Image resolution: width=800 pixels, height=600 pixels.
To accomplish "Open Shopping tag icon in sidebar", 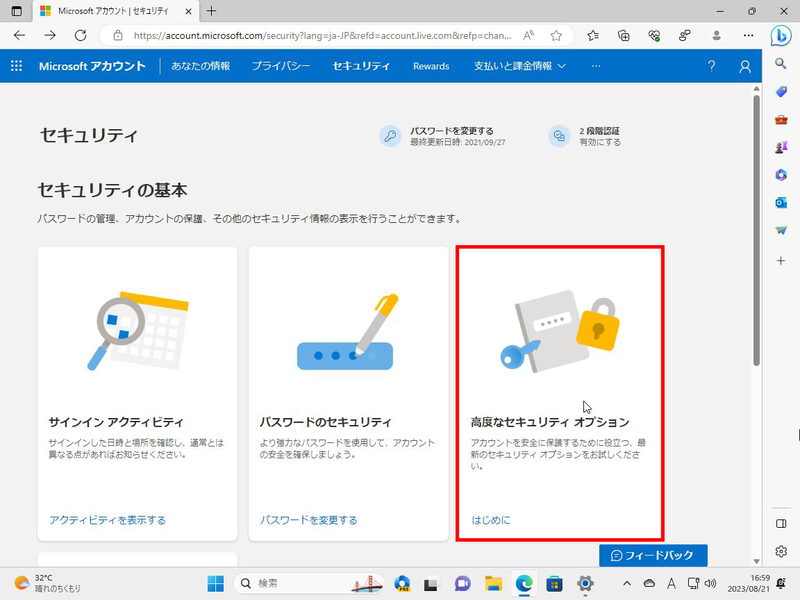I will coord(781,92).
